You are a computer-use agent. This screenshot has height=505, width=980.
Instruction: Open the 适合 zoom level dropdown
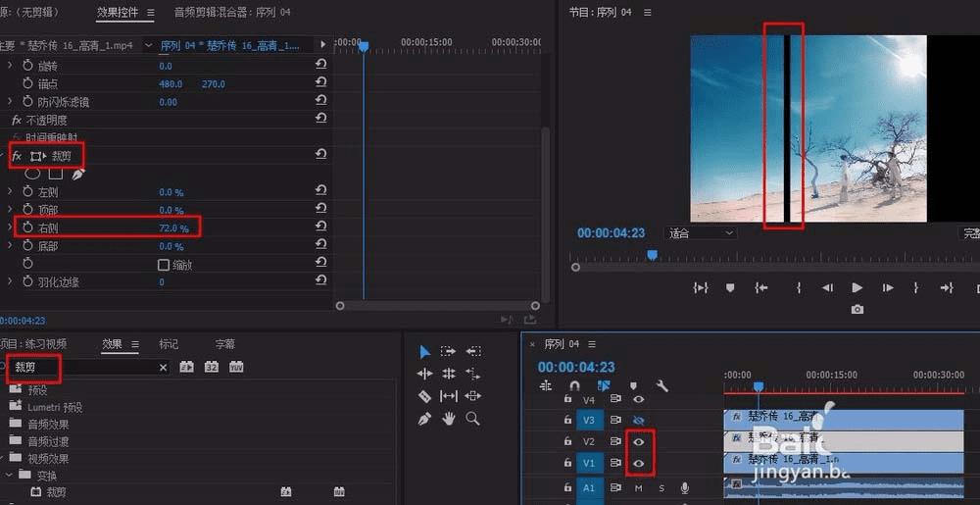[701, 233]
